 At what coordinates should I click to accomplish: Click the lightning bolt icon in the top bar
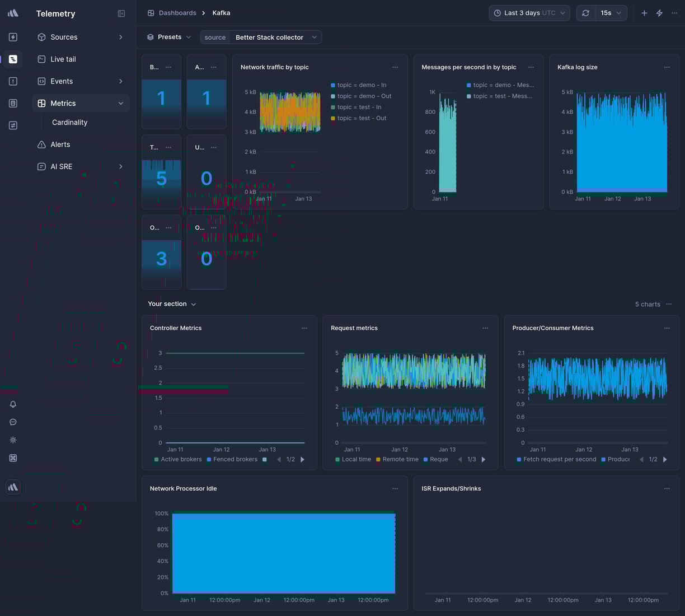[659, 12]
